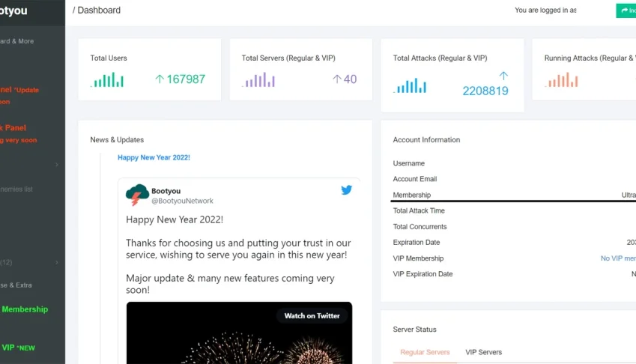This screenshot has width=636, height=364.
Task: Open the Happy New Year 2022! link
Action: [154, 157]
